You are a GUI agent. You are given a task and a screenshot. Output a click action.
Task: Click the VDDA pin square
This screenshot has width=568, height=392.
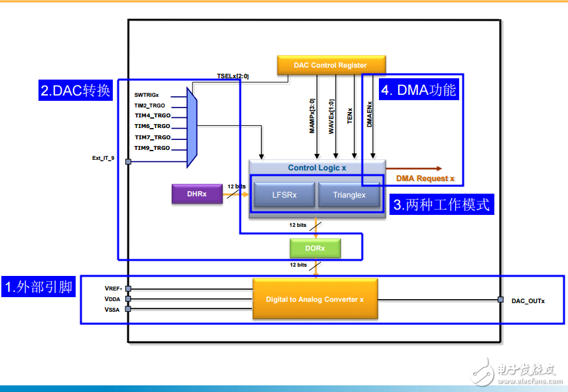[x=128, y=299]
